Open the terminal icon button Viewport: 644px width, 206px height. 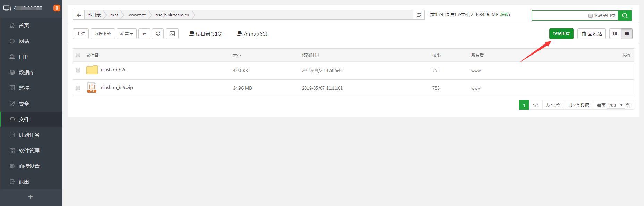pyautogui.click(x=172, y=34)
